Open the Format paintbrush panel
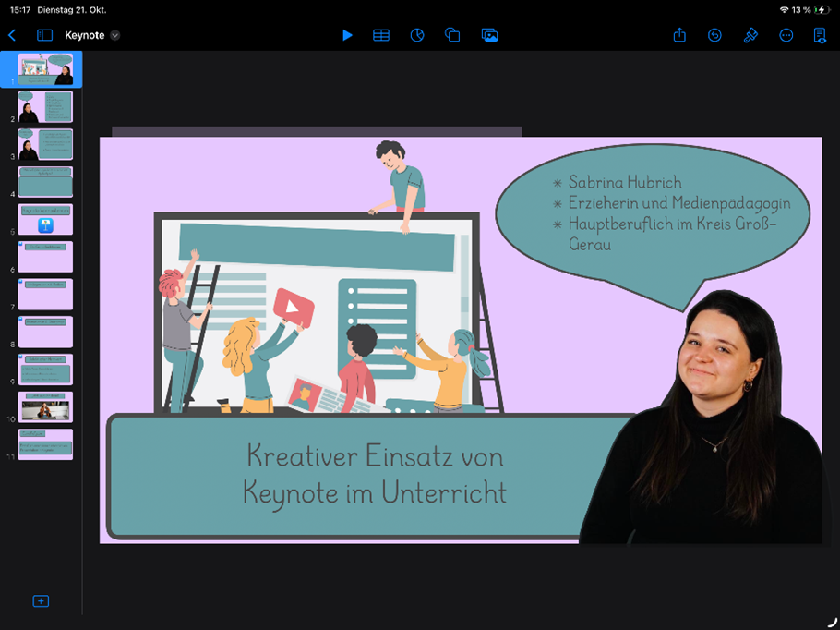840x630 pixels. pyautogui.click(x=750, y=35)
